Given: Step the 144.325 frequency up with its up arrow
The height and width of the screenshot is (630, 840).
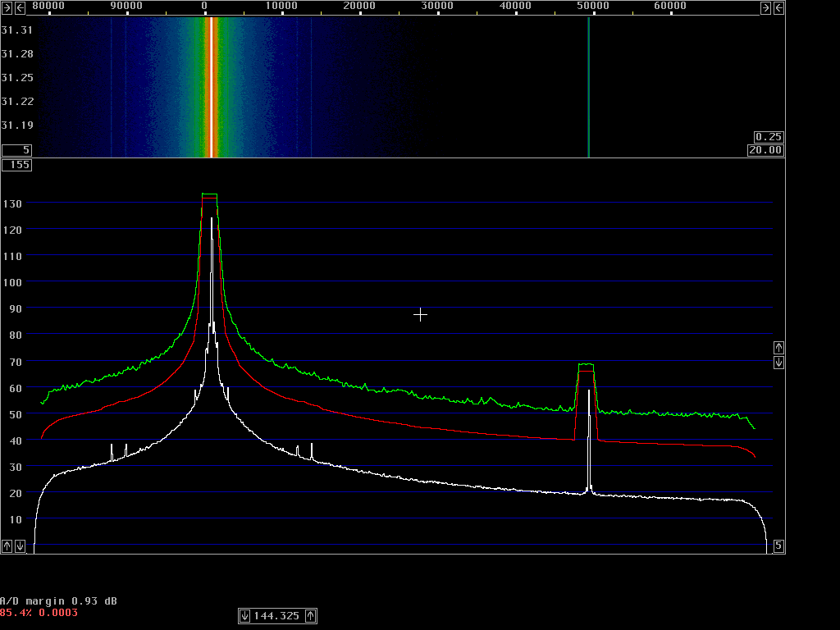Looking at the screenshot, I should tap(311, 616).
